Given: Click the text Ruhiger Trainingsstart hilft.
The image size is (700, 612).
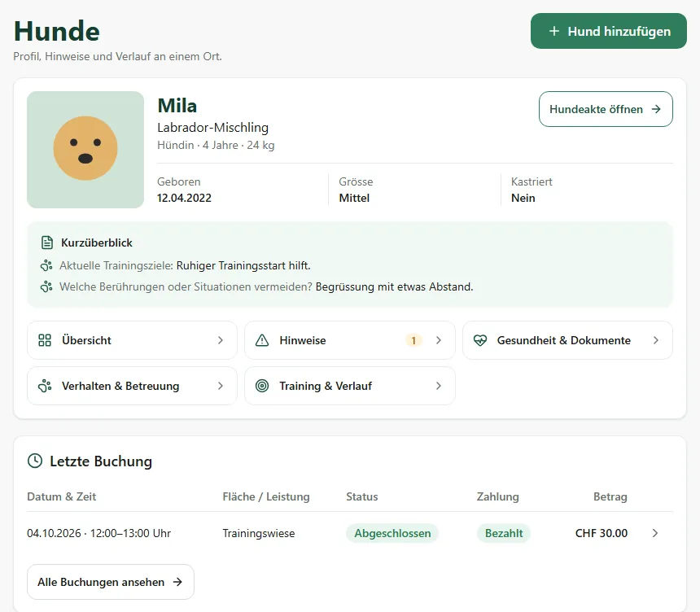Looking at the screenshot, I should click(x=243, y=265).
